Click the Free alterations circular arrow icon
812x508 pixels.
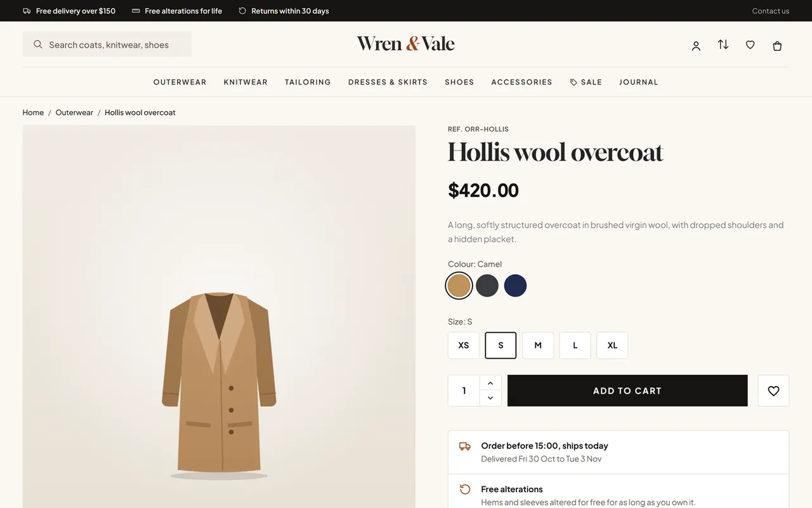click(x=465, y=490)
